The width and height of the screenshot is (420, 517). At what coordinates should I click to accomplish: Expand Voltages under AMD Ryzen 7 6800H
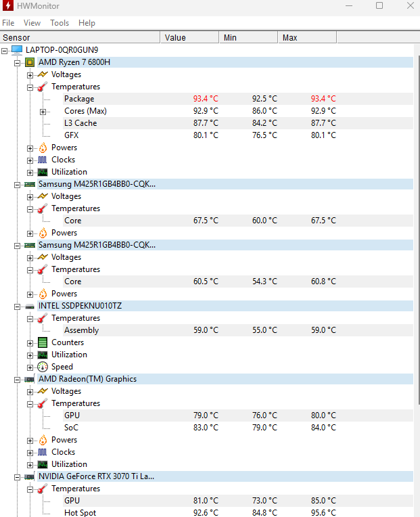point(30,75)
